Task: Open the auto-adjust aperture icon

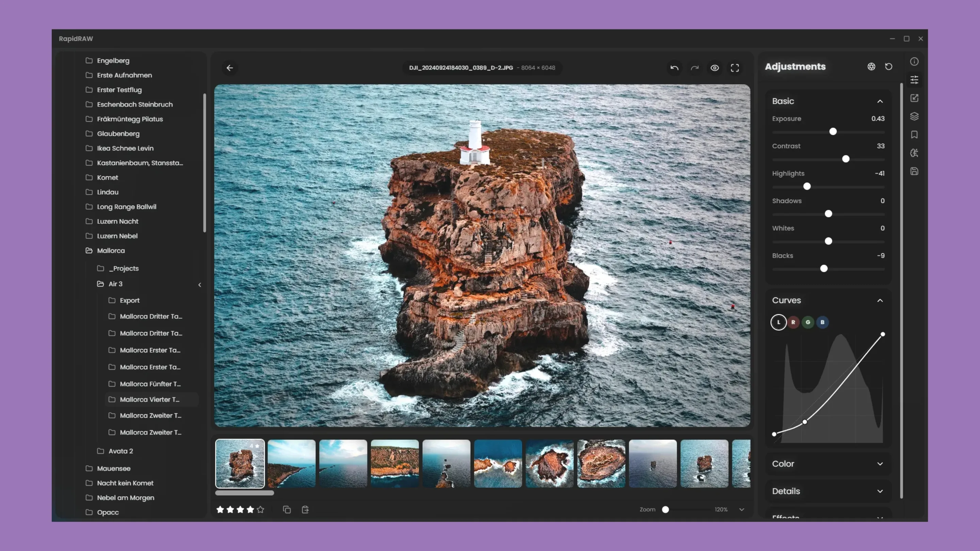Action: click(871, 67)
